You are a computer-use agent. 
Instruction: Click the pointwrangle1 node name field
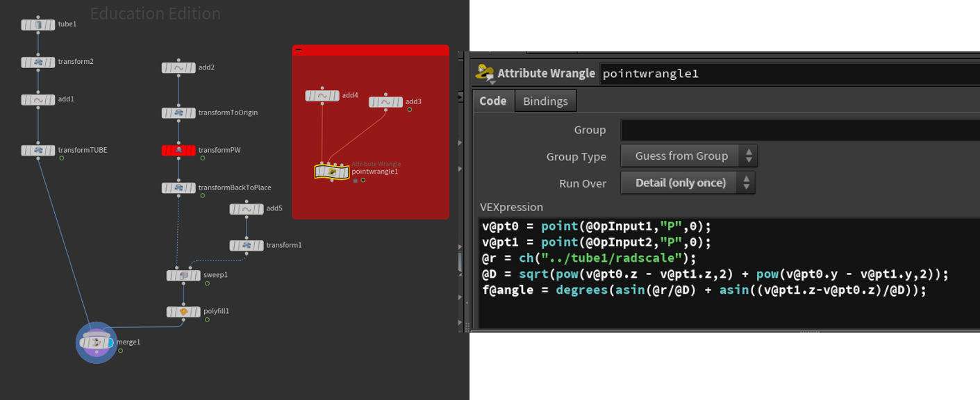[x=788, y=73]
